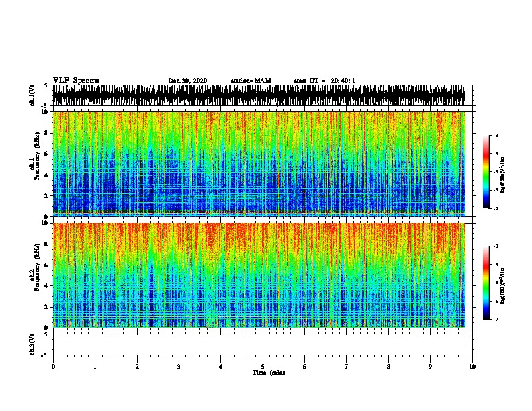Click the log(PSD) label beside ch.1 color bar
This screenshot has height=411, width=532.
503,175
